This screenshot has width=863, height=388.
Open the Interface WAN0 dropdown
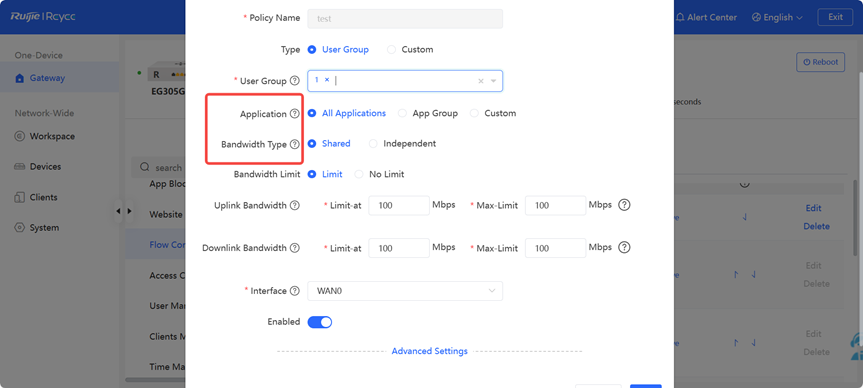405,291
